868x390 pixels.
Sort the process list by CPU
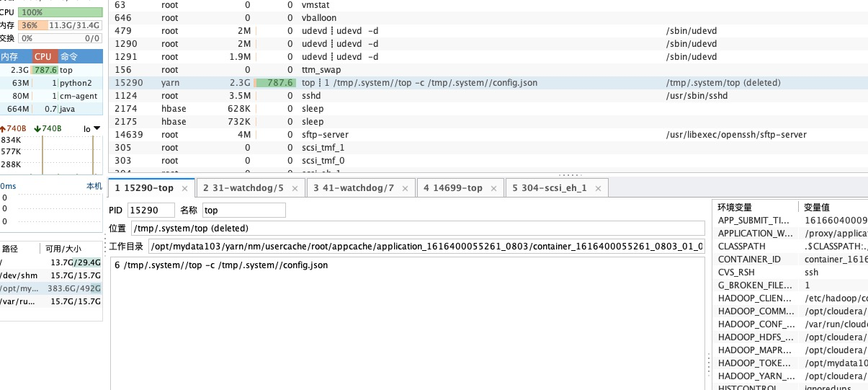click(43, 57)
